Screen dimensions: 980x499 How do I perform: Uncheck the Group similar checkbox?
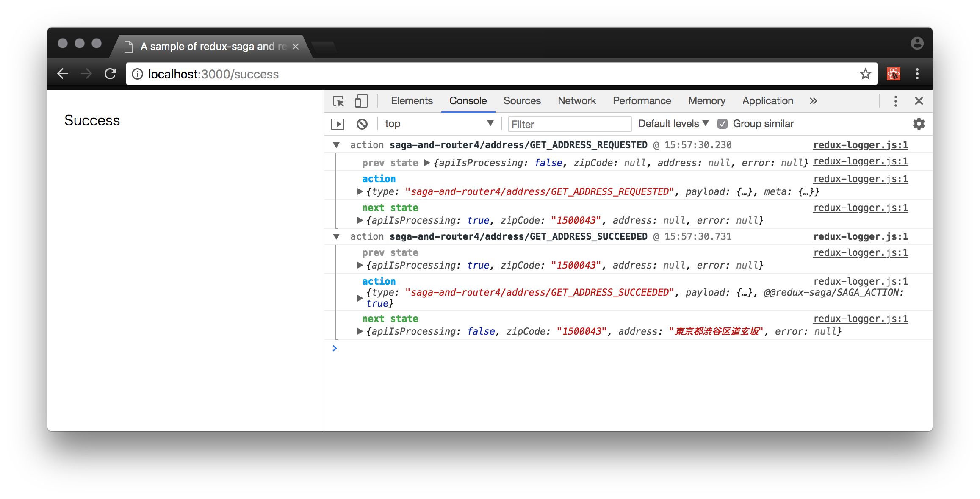click(x=723, y=124)
